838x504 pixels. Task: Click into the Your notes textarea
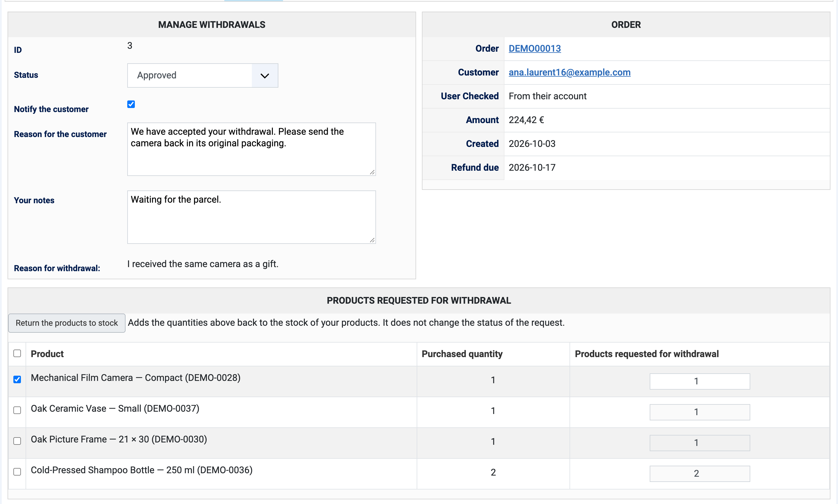tap(251, 217)
